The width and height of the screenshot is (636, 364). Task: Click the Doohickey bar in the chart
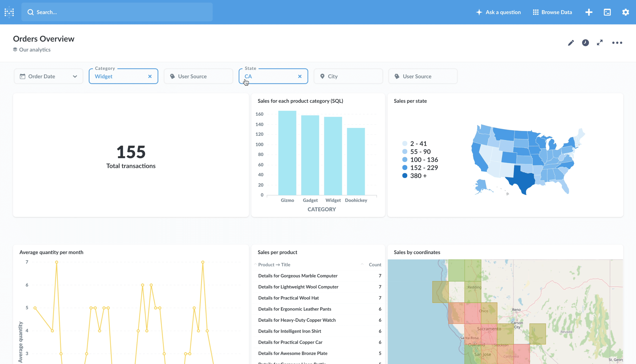(x=356, y=162)
